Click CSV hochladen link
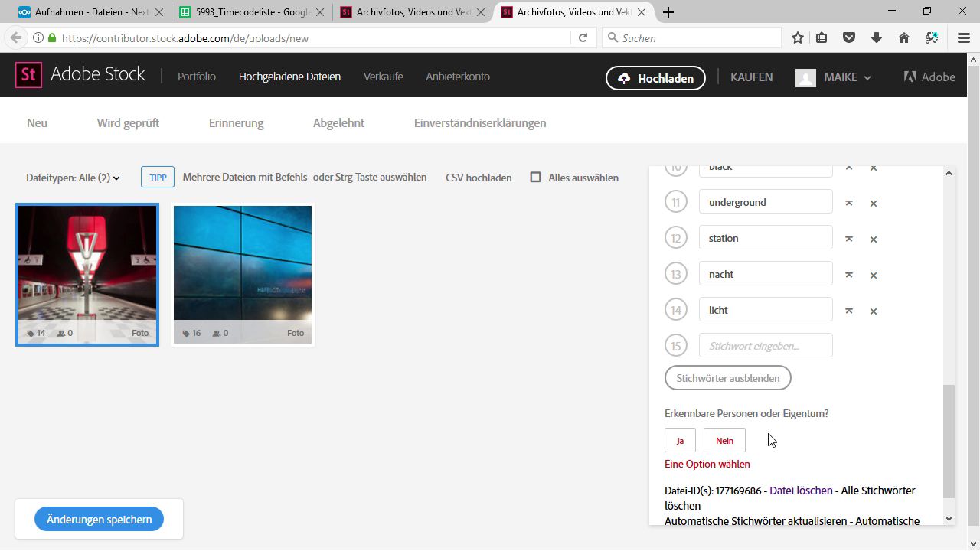 (479, 178)
